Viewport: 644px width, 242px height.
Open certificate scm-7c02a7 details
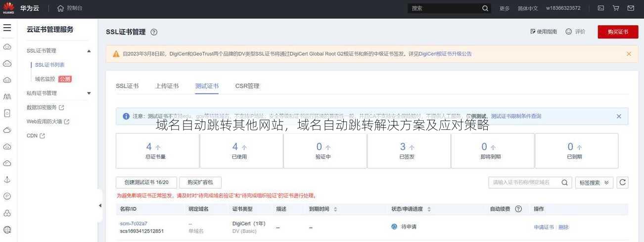pyautogui.click(x=134, y=224)
